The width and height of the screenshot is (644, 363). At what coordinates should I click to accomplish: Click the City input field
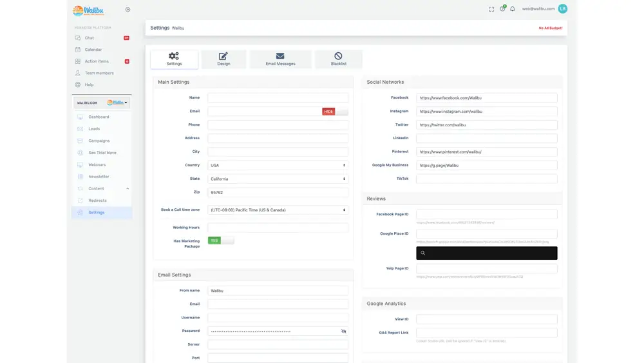coord(278,152)
